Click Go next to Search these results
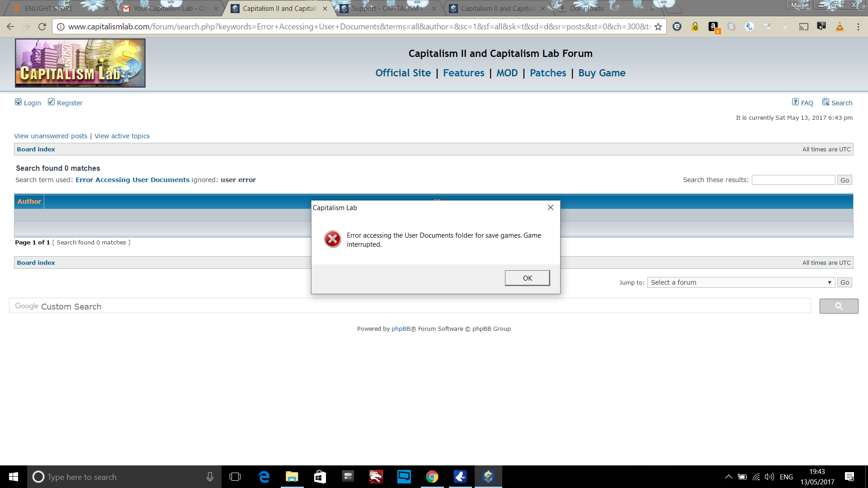 point(844,180)
